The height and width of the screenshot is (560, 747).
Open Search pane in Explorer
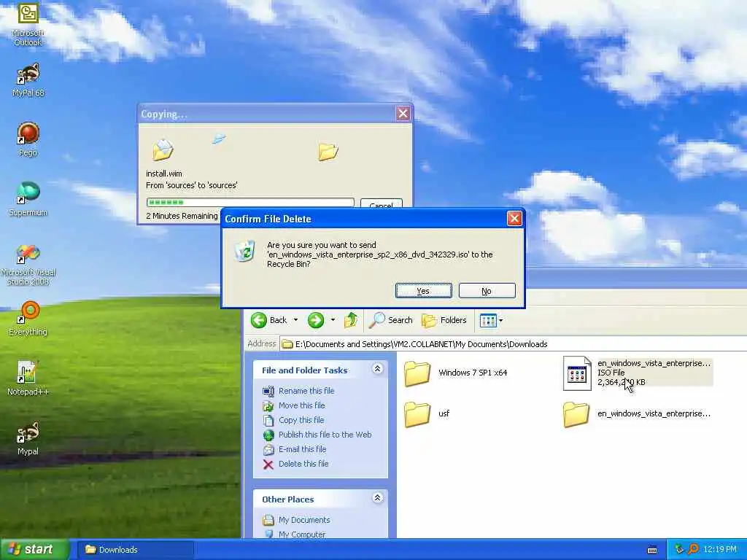pyautogui.click(x=391, y=320)
